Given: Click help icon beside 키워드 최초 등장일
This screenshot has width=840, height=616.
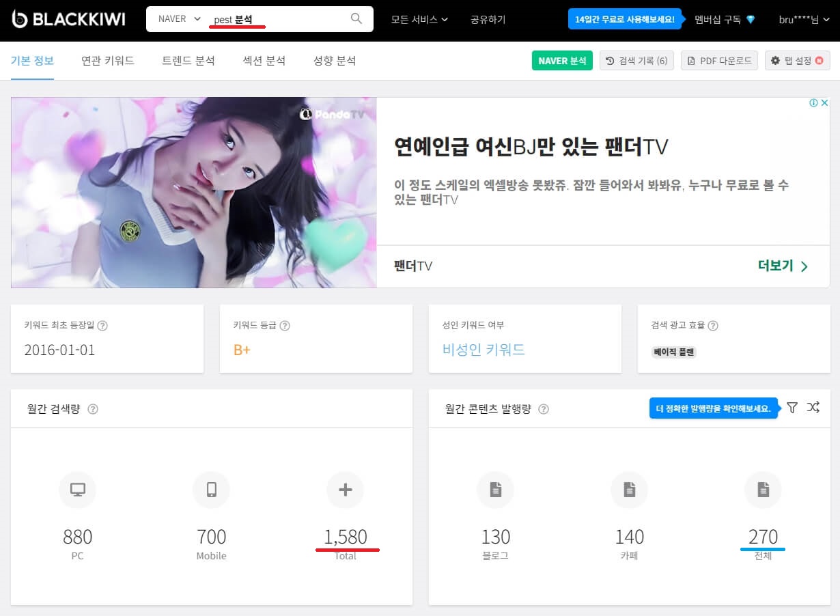Looking at the screenshot, I should 102,326.
